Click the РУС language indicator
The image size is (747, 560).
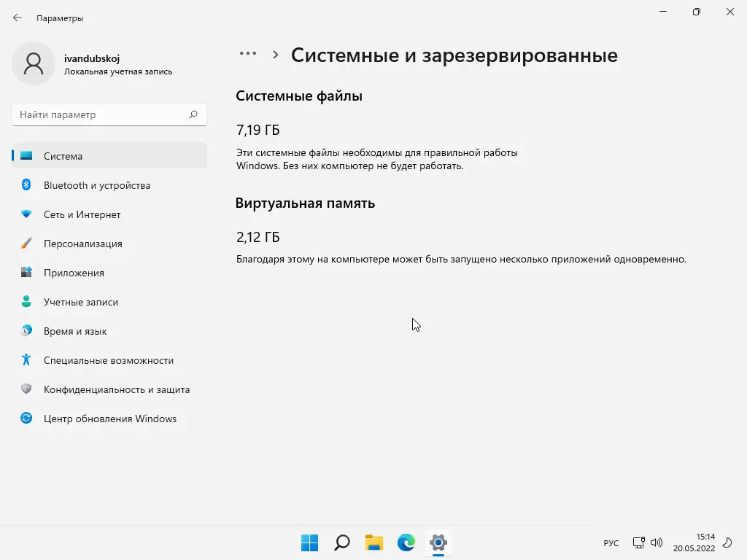611,542
